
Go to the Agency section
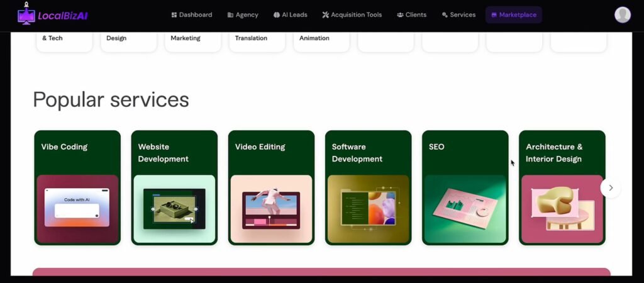click(243, 14)
